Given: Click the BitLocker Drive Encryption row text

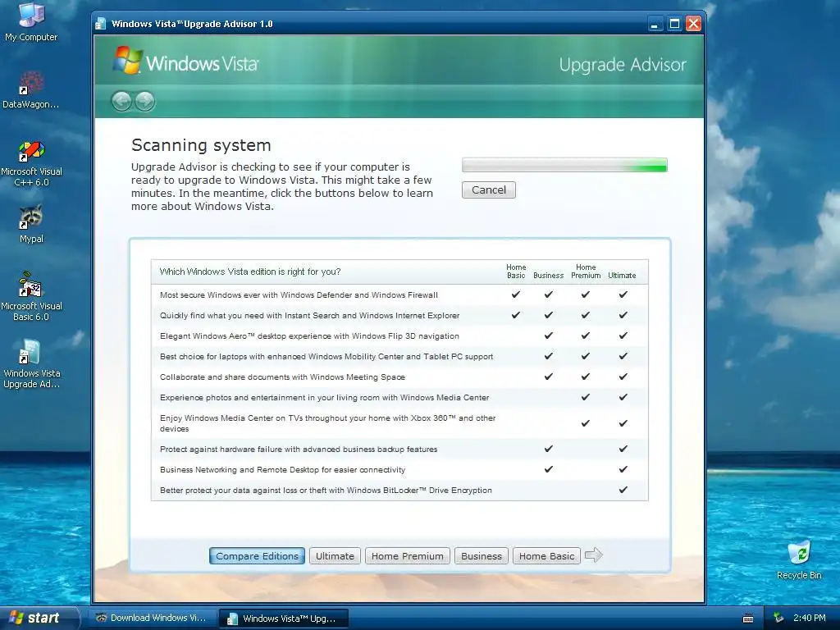Looking at the screenshot, I should tap(326, 491).
